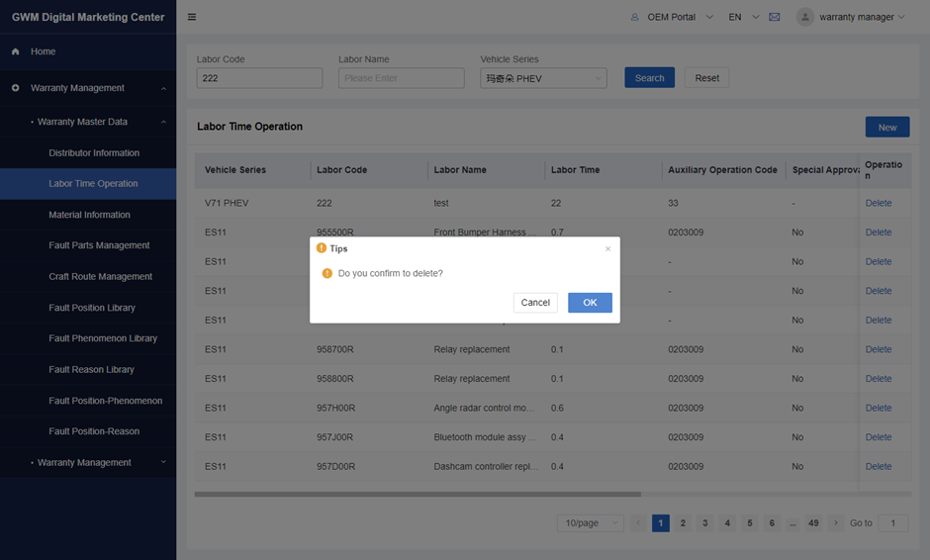Viewport: 930px width, 560px height.
Task: Open Fault Position-Reason menu item
Action: tap(88, 431)
